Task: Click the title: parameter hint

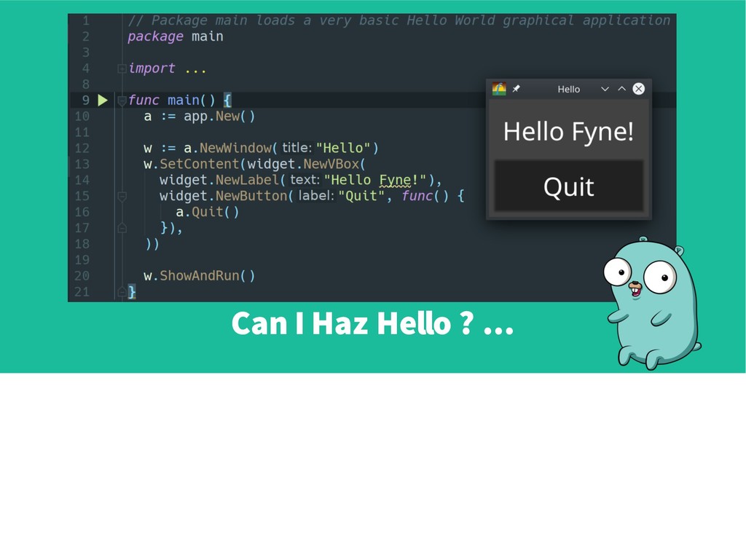Action: (x=297, y=149)
